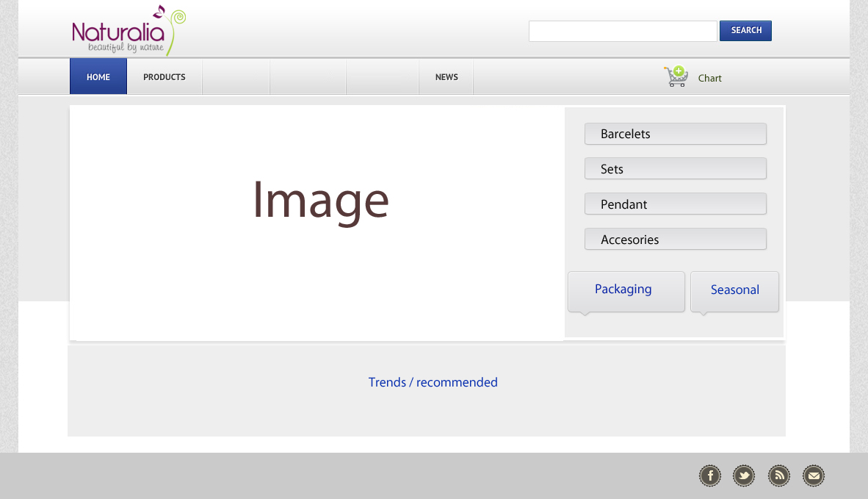Choose the Accesories category button

tap(676, 240)
